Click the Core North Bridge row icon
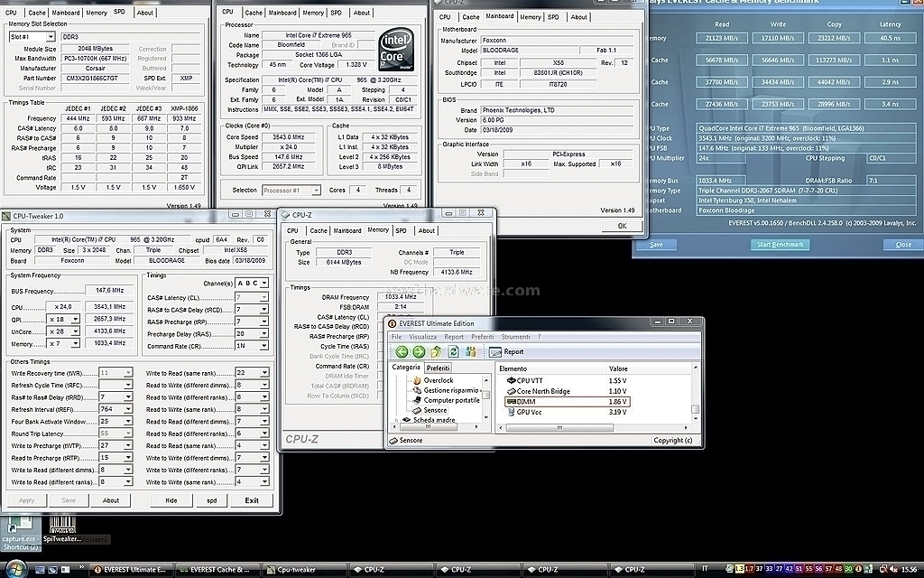The width and height of the screenshot is (924, 578). pos(511,391)
